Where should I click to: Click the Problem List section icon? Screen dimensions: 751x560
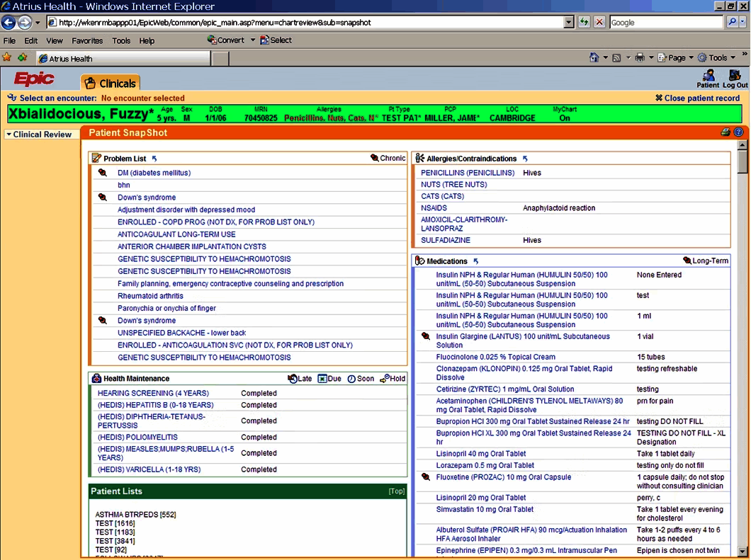[x=96, y=159]
